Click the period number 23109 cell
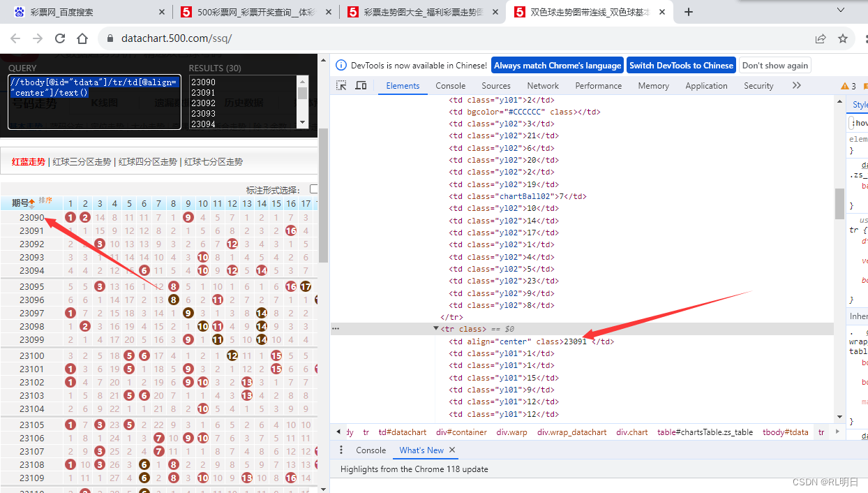Screen dimensions: 868x493 31,478
